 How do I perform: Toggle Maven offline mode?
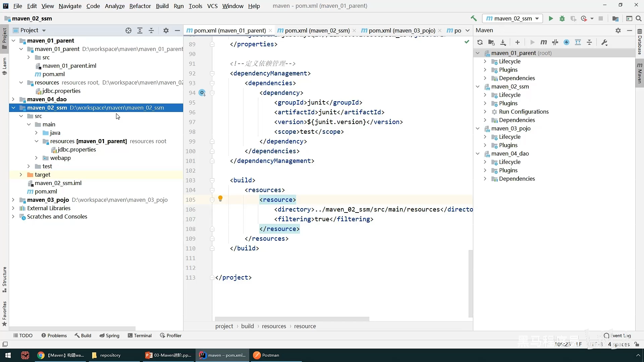click(555, 42)
